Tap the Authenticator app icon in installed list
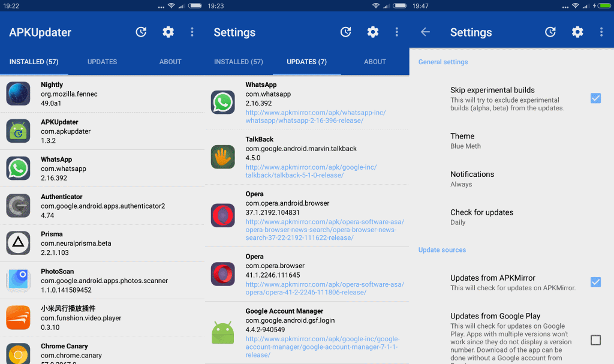Viewport: 614px width, 364px height. tap(18, 206)
